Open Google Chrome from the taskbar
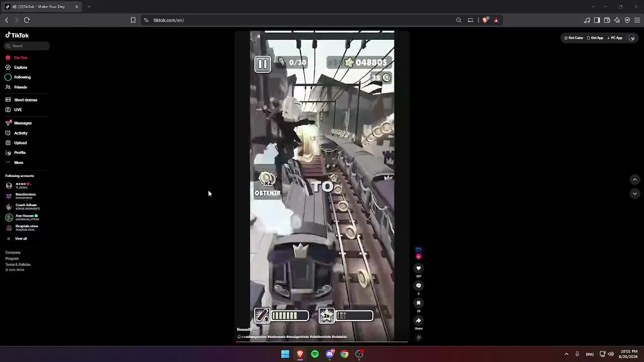This screenshot has height=362, width=644. point(345,354)
